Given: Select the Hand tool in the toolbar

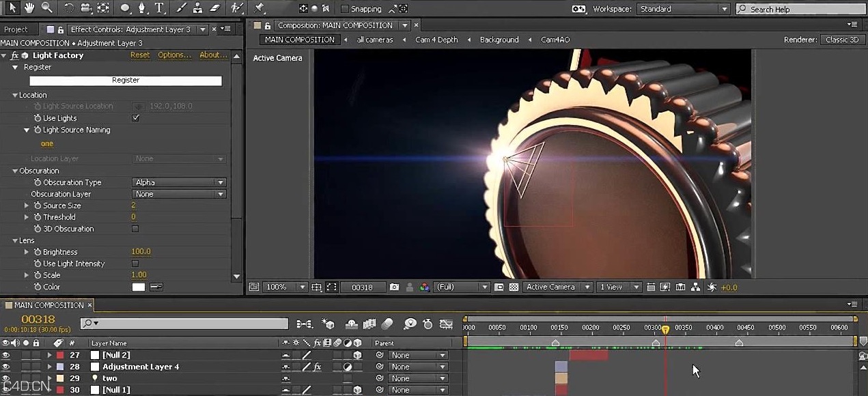Looking at the screenshot, I should click(29, 8).
